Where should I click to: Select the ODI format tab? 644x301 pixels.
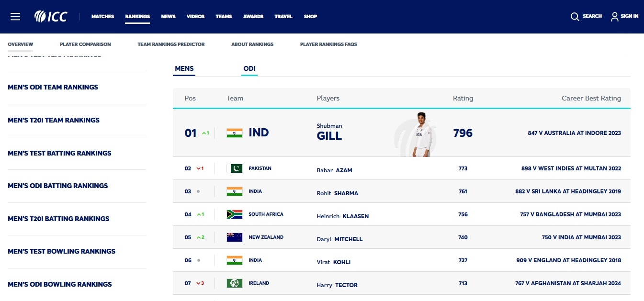point(249,69)
